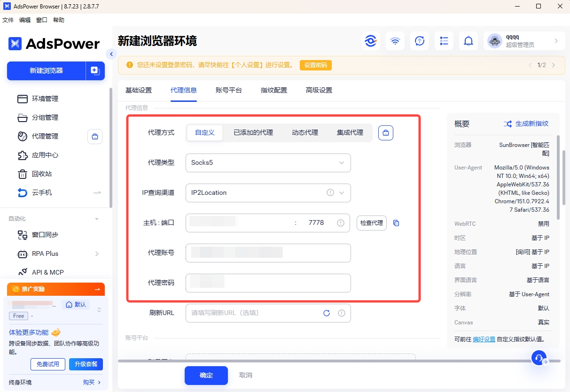Open batch create icon beside 新建浏览器
The height and width of the screenshot is (392, 570).
(95, 71)
